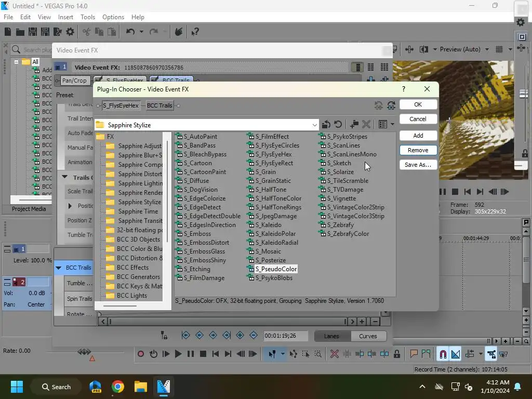
Task: Collapse the All folder in plug-in tree
Action: 16,62
